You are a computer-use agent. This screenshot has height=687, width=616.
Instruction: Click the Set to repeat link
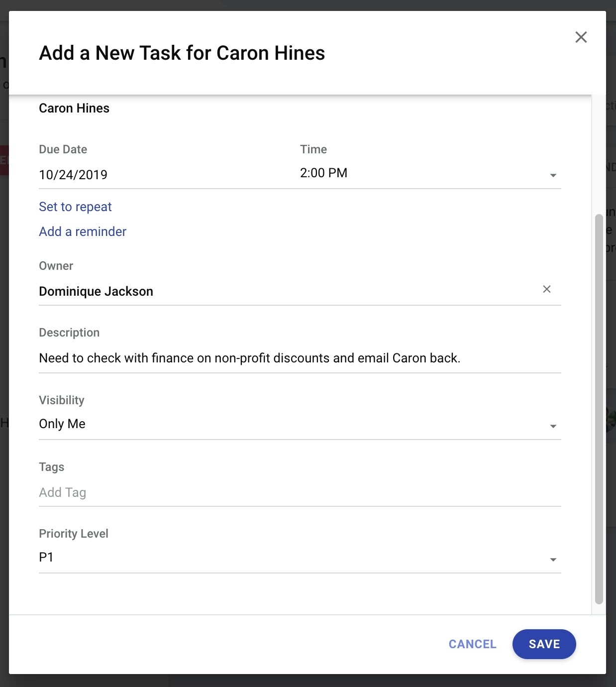[x=75, y=207]
